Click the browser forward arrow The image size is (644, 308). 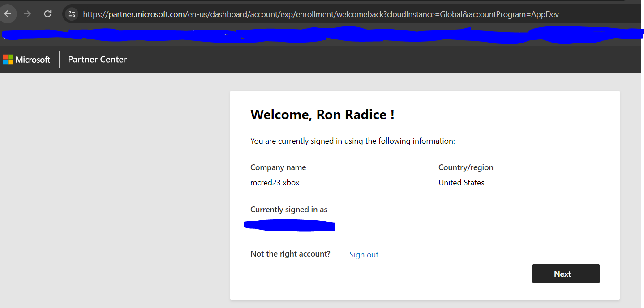(28, 14)
